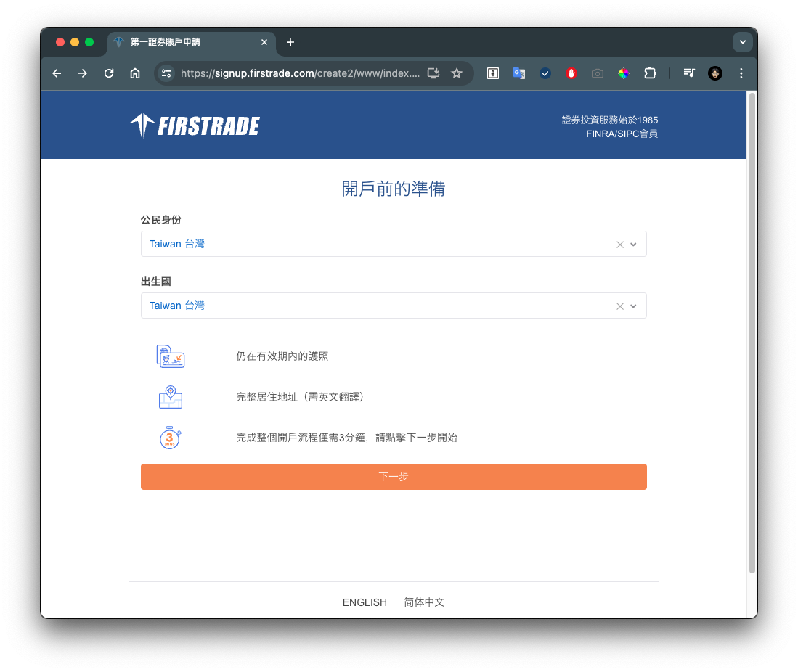The image size is (798, 672).
Task: Close the browser window with red button
Action: [x=60, y=42]
